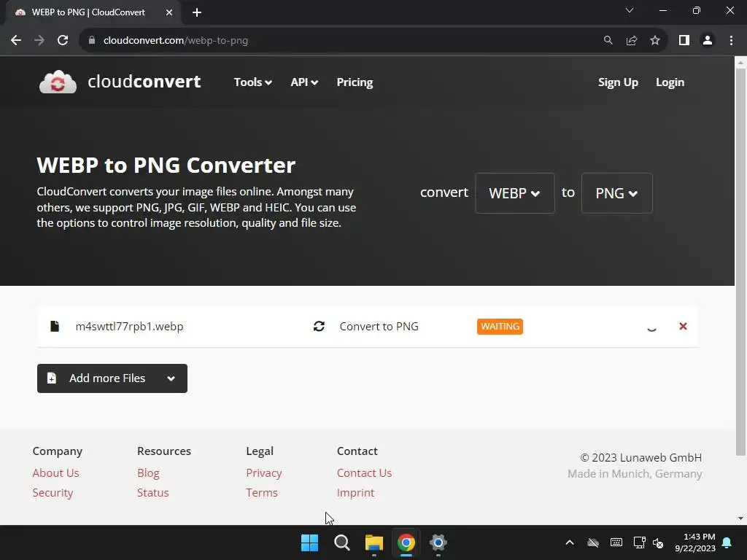Open Blog link
The width and height of the screenshot is (747, 560).
[x=148, y=472]
